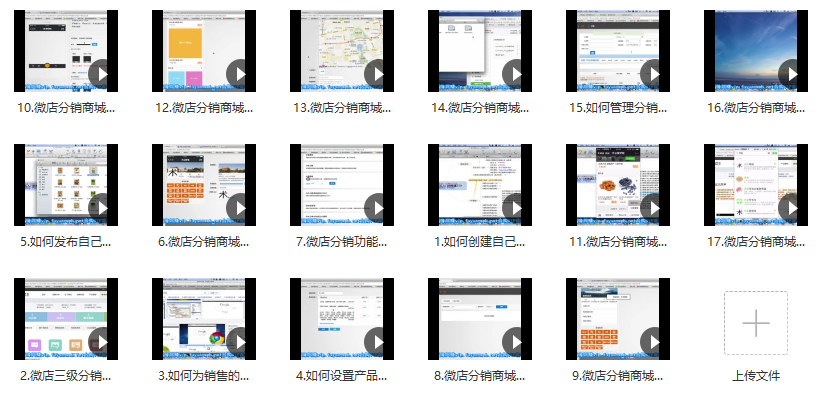
Task: Play video 12.微店分销商城
Action: tap(239, 74)
